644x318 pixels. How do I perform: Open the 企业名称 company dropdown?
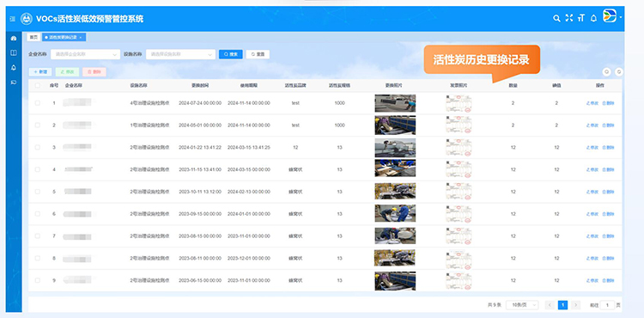coord(86,54)
